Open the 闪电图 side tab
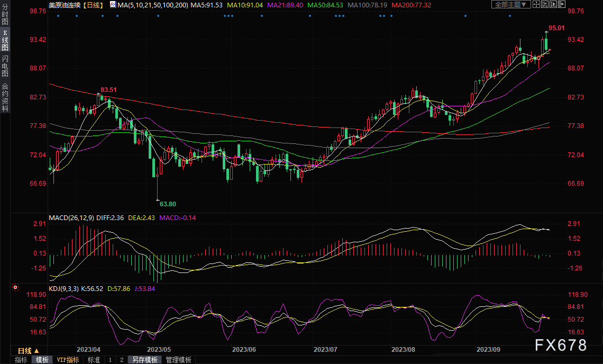The height and width of the screenshot is (364, 603). (5, 66)
